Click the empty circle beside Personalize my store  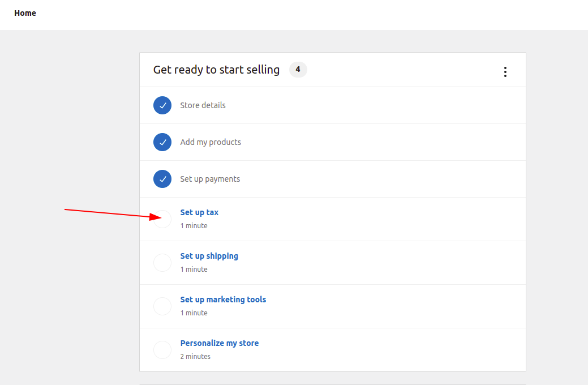click(162, 350)
